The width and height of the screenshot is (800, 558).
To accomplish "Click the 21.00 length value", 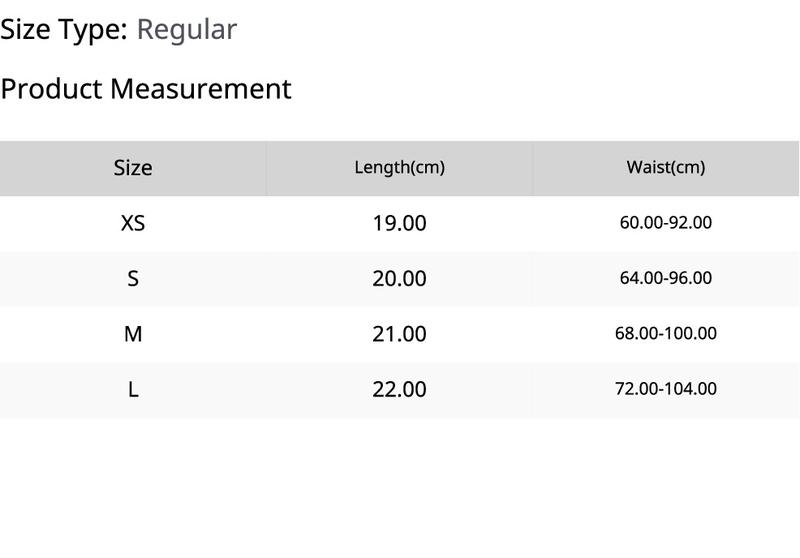I will (399, 335).
